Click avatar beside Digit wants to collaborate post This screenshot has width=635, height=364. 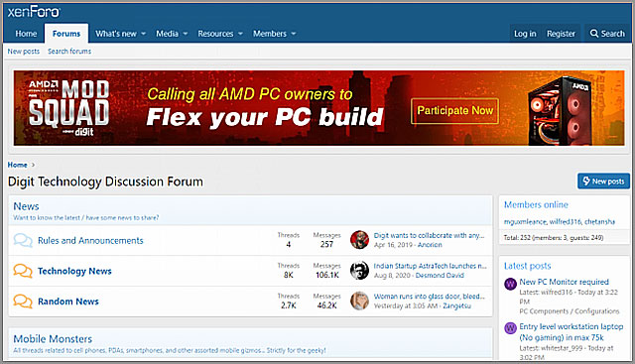359,240
